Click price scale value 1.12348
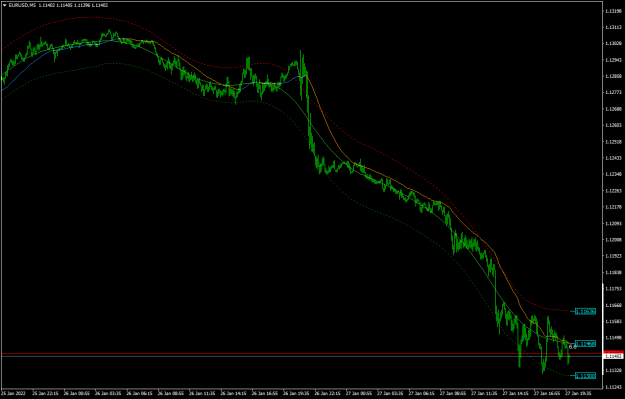Viewport: 625px width, 399px height. click(613, 174)
